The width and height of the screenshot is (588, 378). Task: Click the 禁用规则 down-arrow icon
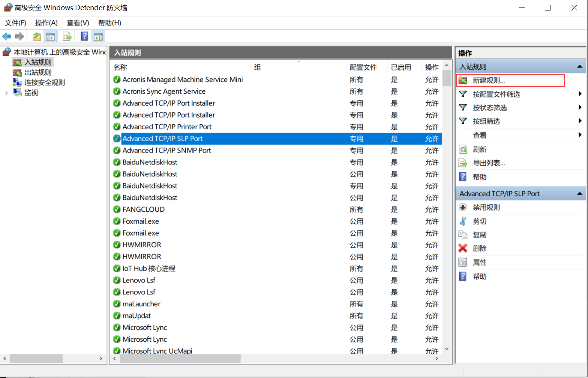[x=463, y=207]
